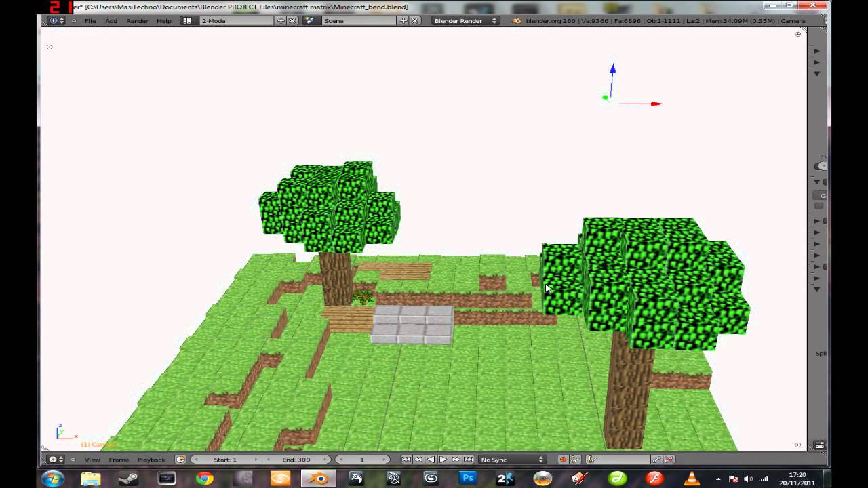Add a new scene with plus button

pyautogui.click(x=403, y=21)
